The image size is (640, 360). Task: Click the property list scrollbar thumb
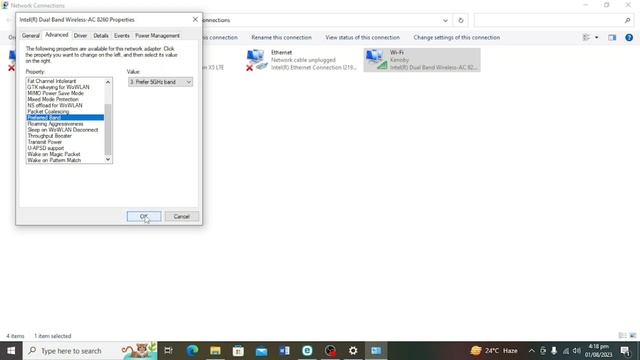(x=108, y=129)
